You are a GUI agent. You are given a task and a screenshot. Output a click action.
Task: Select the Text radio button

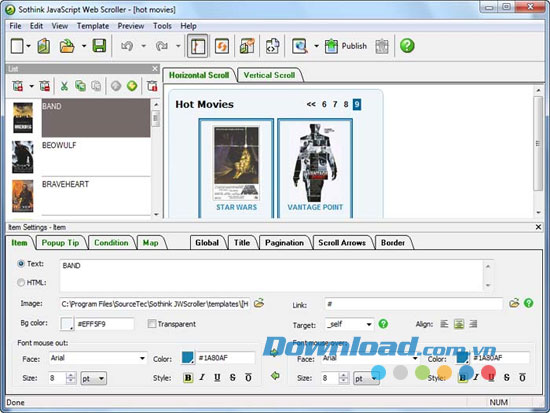[x=21, y=264]
